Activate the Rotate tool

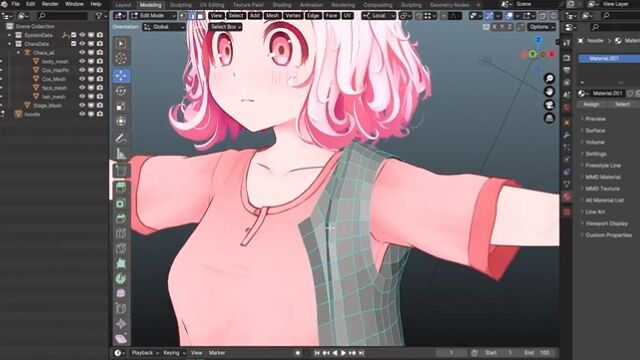click(x=121, y=91)
